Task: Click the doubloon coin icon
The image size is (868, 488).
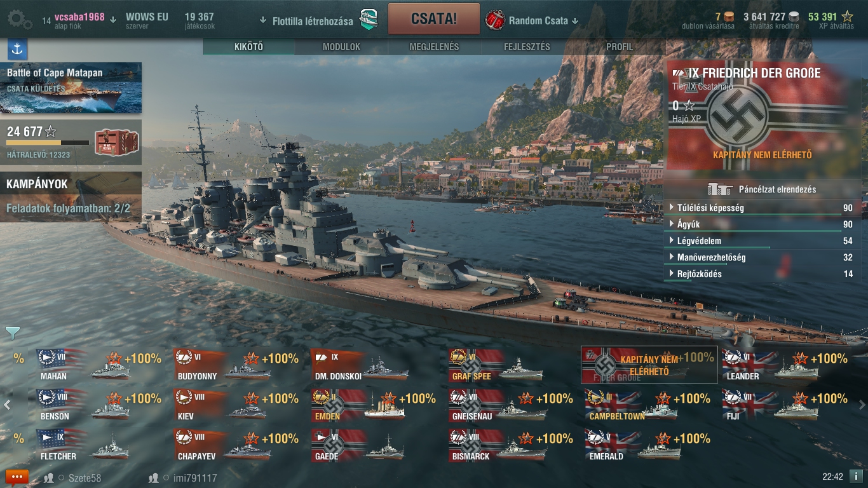Action: [729, 17]
